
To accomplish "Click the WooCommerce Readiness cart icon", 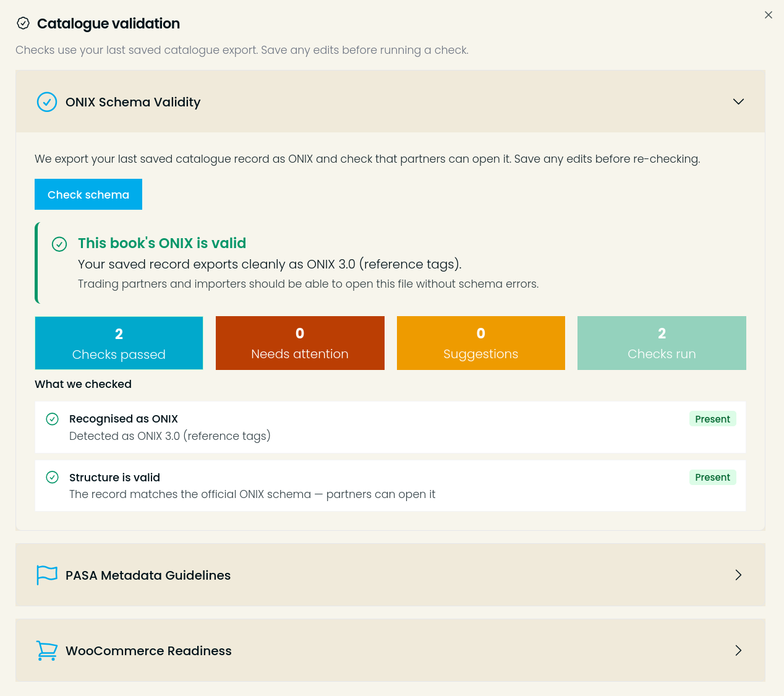I will (47, 650).
